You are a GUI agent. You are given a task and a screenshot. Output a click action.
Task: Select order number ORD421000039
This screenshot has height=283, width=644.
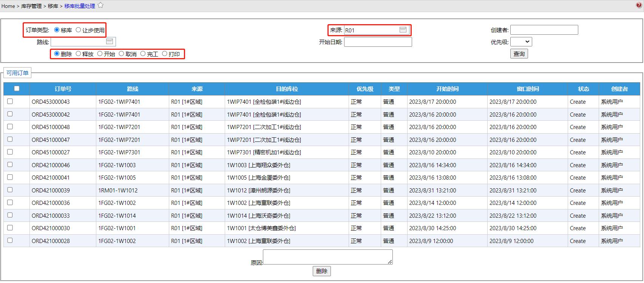(x=51, y=191)
